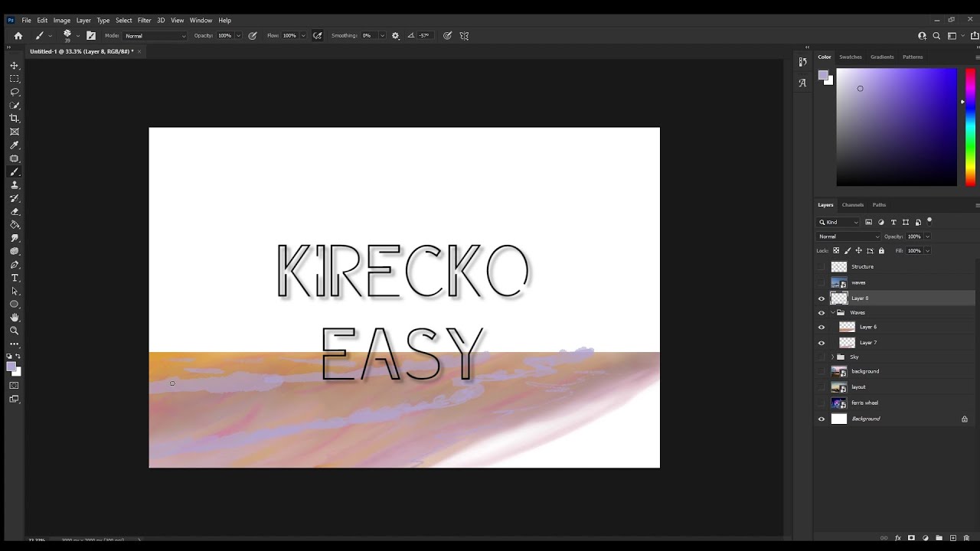
Task: Open the Flow dropdown arrow
Action: pyautogui.click(x=303, y=36)
